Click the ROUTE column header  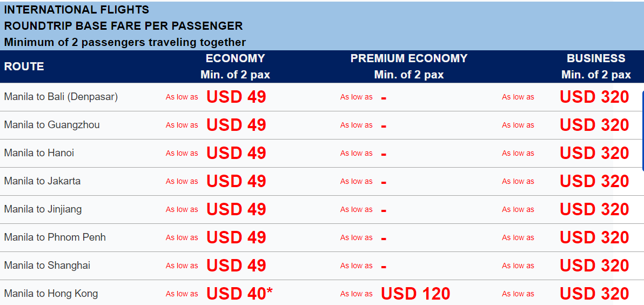coord(24,67)
